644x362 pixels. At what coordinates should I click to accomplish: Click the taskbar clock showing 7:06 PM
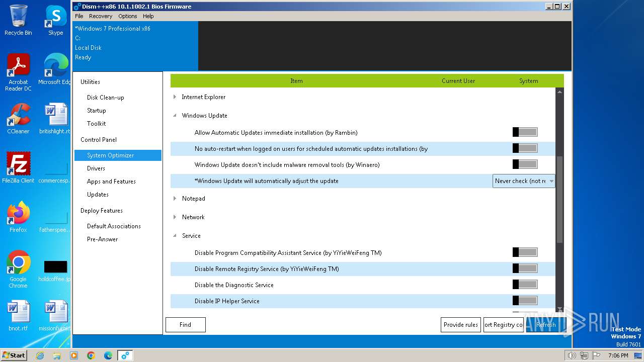pos(618,355)
